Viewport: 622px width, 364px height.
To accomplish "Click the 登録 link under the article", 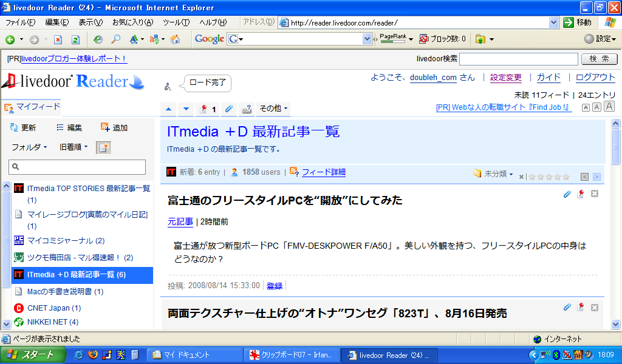I will (274, 286).
